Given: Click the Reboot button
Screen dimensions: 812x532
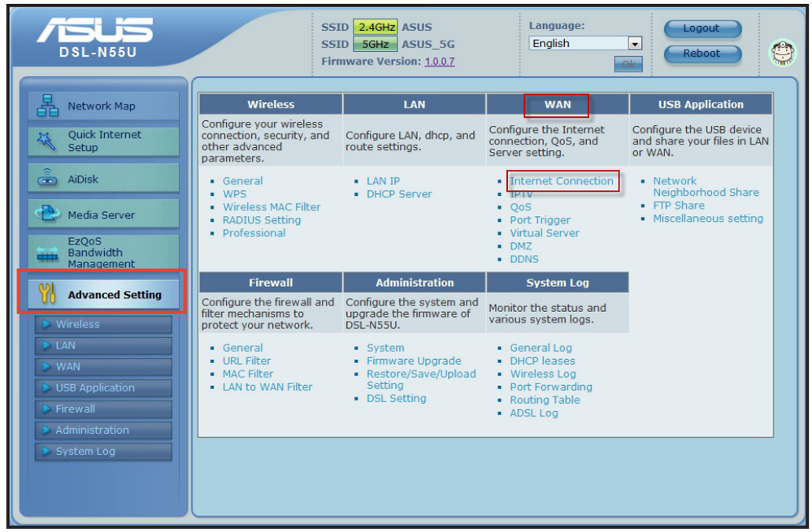Looking at the screenshot, I should pyautogui.click(x=702, y=54).
